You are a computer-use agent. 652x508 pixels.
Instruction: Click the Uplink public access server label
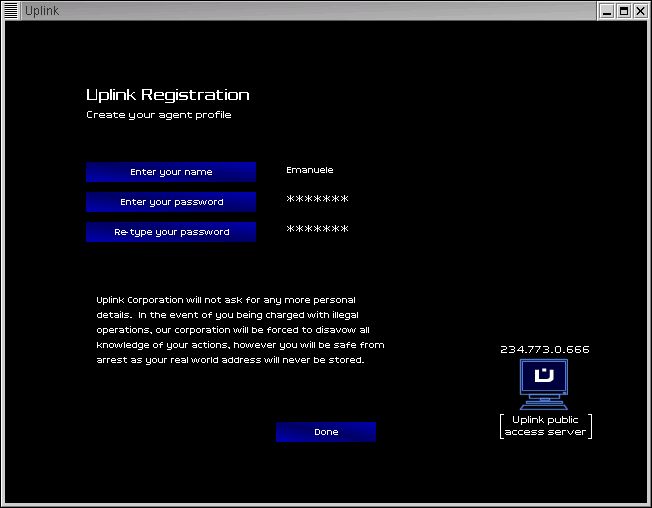[546, 426]
